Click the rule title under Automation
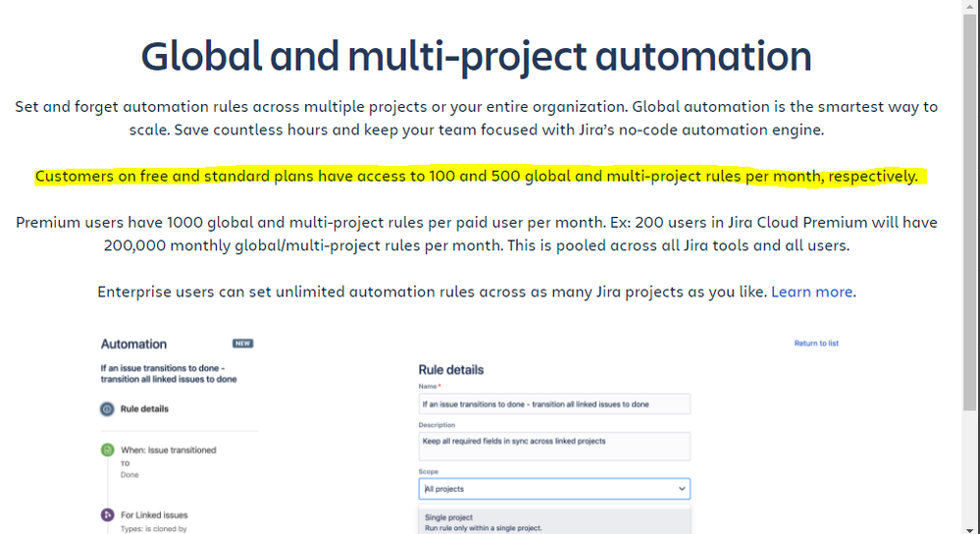The image size is (980, 534). tap(169, 374)
